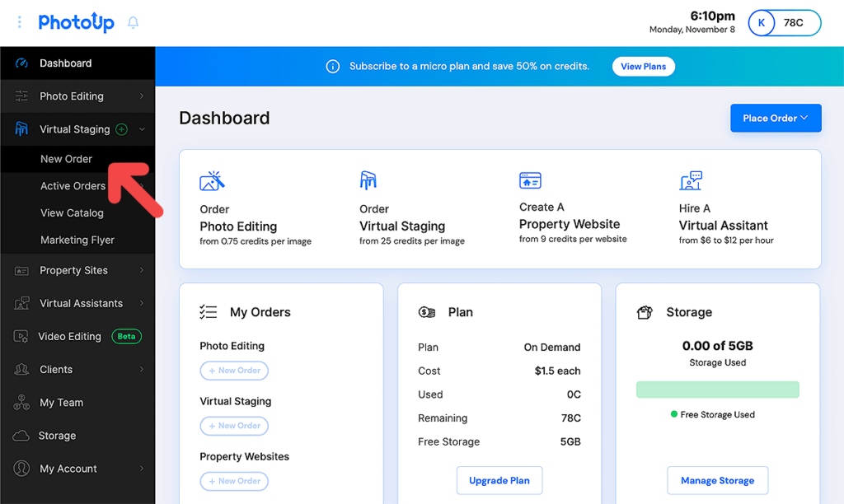Collapse the Virtual Staging sidebar chevron
Viewport: 844px width, 504px height.
coord(142,129)
